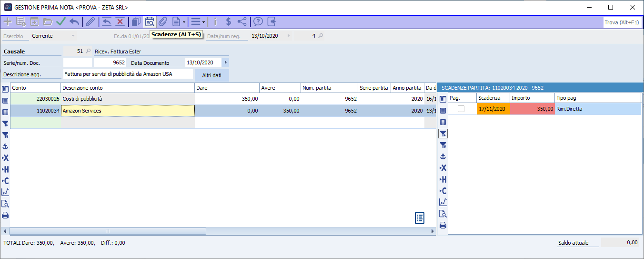Click the paperclip attachments icon
This screenshot has width=644, height=259.
point(163,21)
